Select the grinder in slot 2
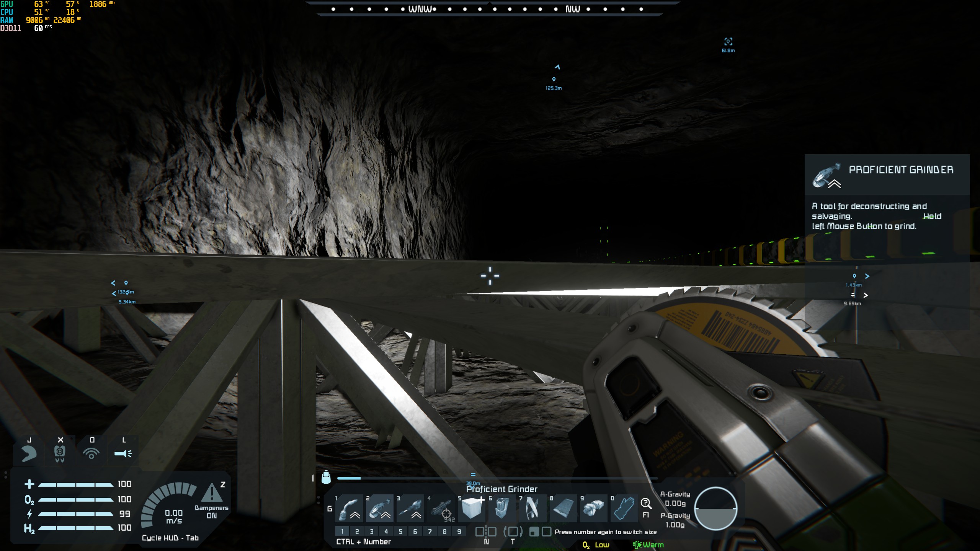The width and height of the screenshot is (980, 551). 379,509
